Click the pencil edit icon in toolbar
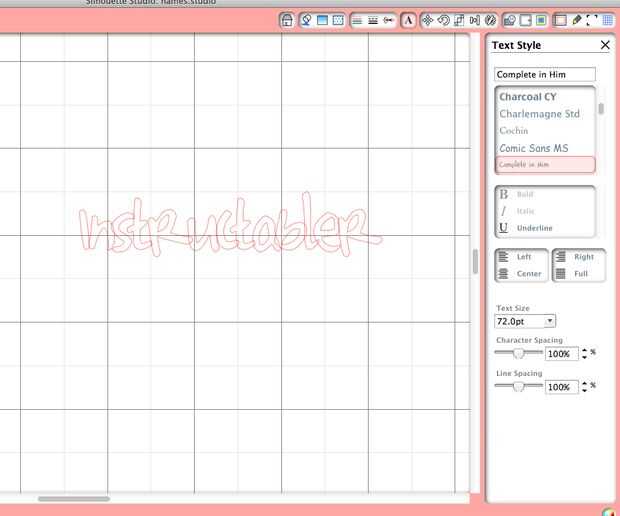This screenshot has width=620, height=516. click(x=576, y=20)
